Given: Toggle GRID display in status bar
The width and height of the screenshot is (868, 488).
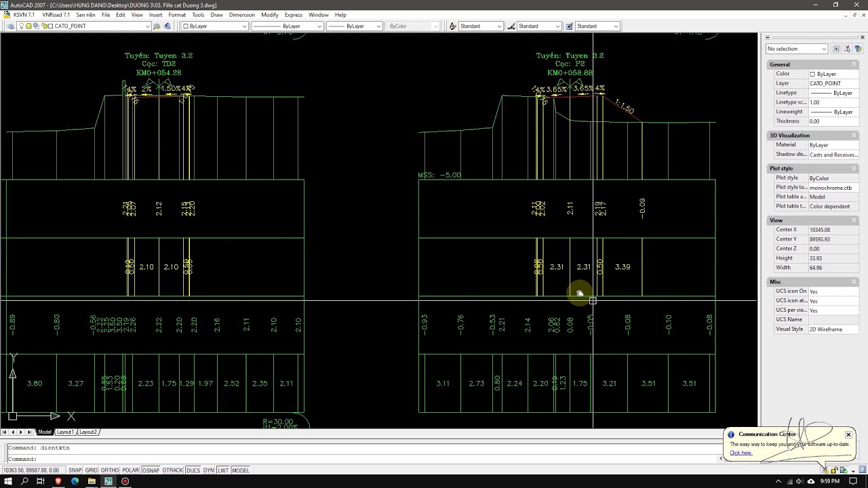Looking at the screenshot, I should point(91,470).
